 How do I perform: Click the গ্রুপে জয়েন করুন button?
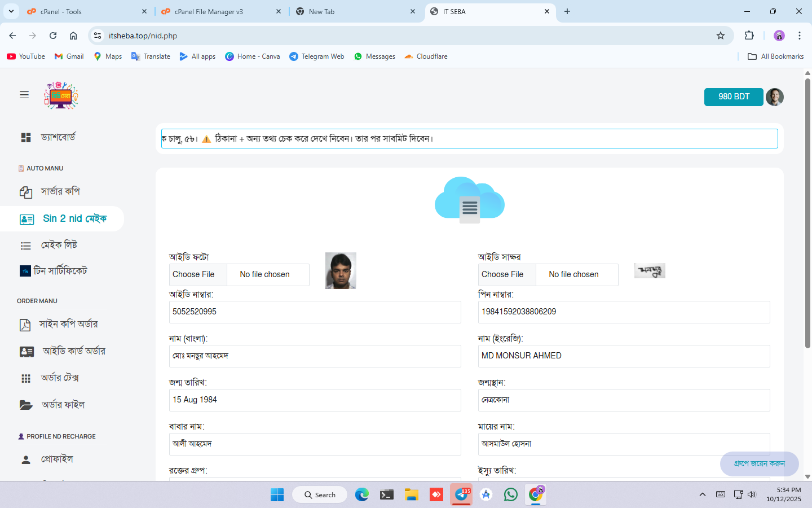[759, 463]
